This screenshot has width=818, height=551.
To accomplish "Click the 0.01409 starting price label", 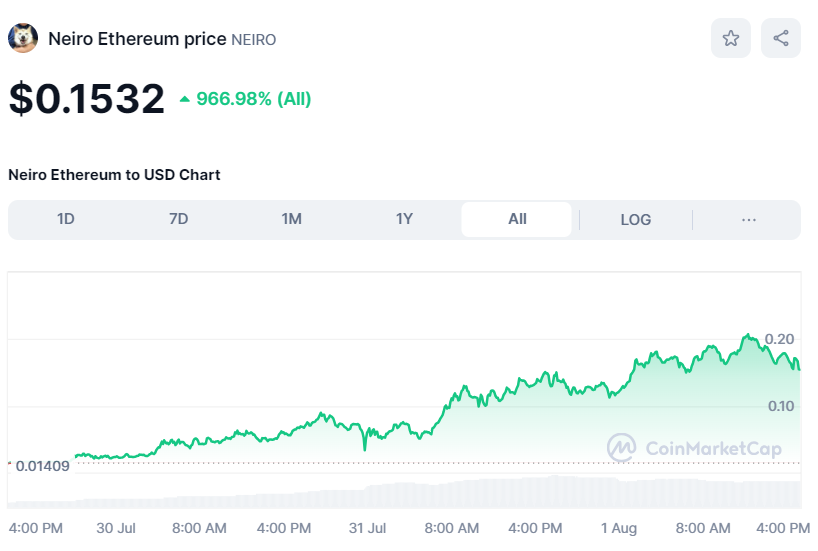I will (42, 466).
